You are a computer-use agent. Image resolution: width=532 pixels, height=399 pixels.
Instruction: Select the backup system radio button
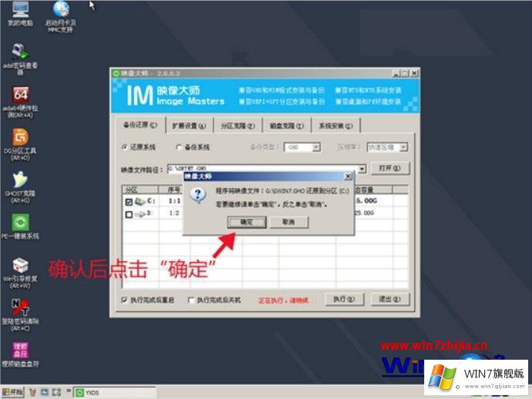pyautogui.click(x=192, y=147)
